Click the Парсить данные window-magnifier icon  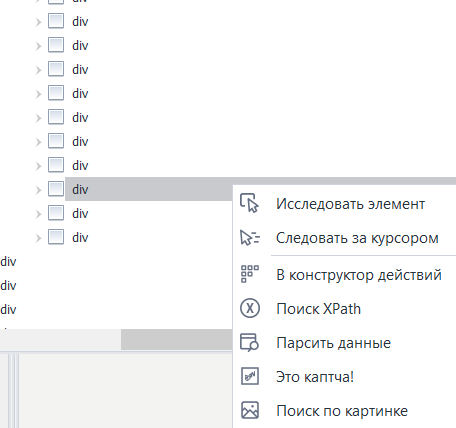[x=249, y=342]
